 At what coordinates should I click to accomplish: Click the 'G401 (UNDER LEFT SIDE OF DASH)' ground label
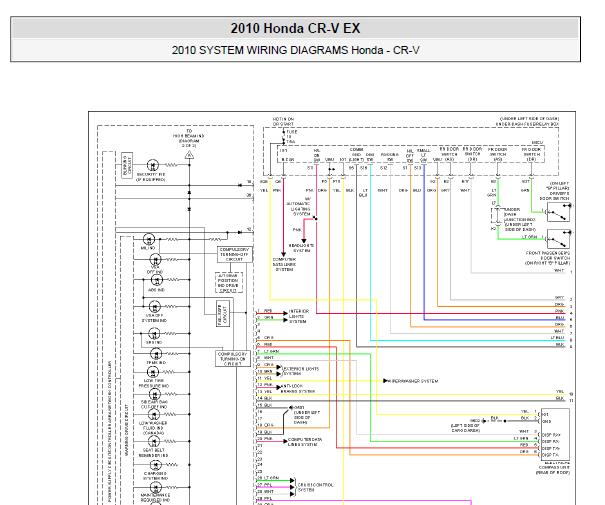tap(306, 415)
